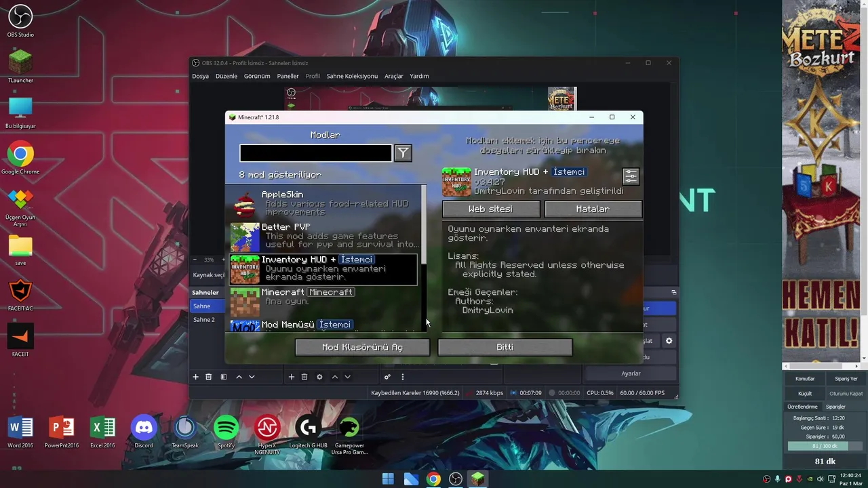Open Word 2016 desktop shortcut
The height and width of the screenshot is (488, 868).
click(20, 432)
